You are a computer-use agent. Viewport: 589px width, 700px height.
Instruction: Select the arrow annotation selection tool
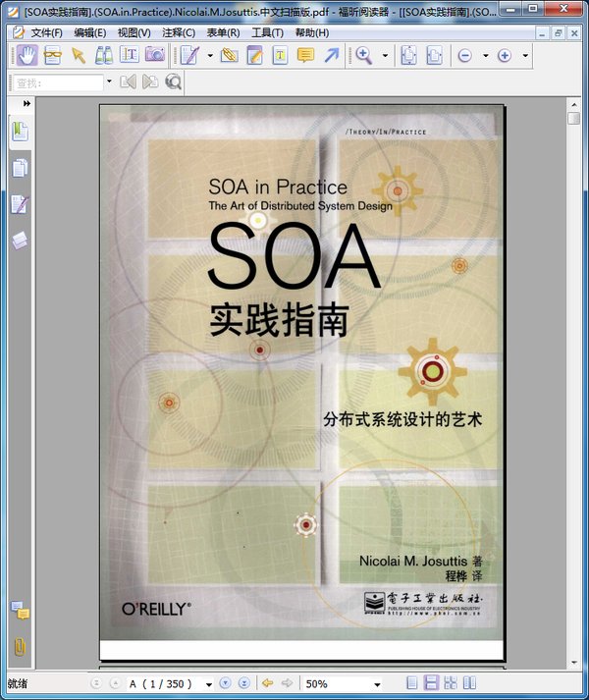pos(79,56)
